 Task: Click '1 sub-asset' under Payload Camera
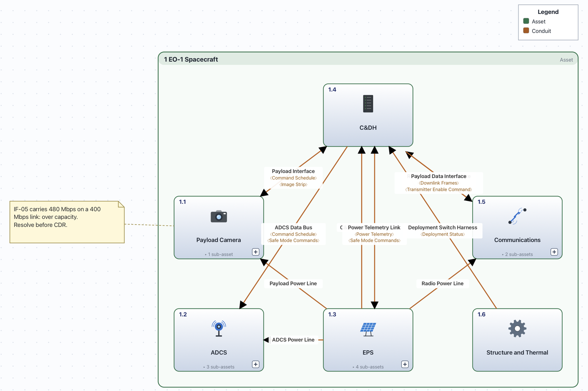tap(220, 254)
